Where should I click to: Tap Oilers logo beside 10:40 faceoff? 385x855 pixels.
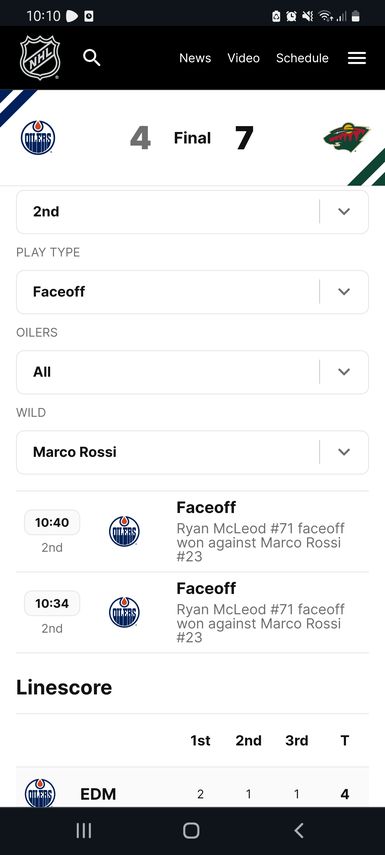point(124,532)
